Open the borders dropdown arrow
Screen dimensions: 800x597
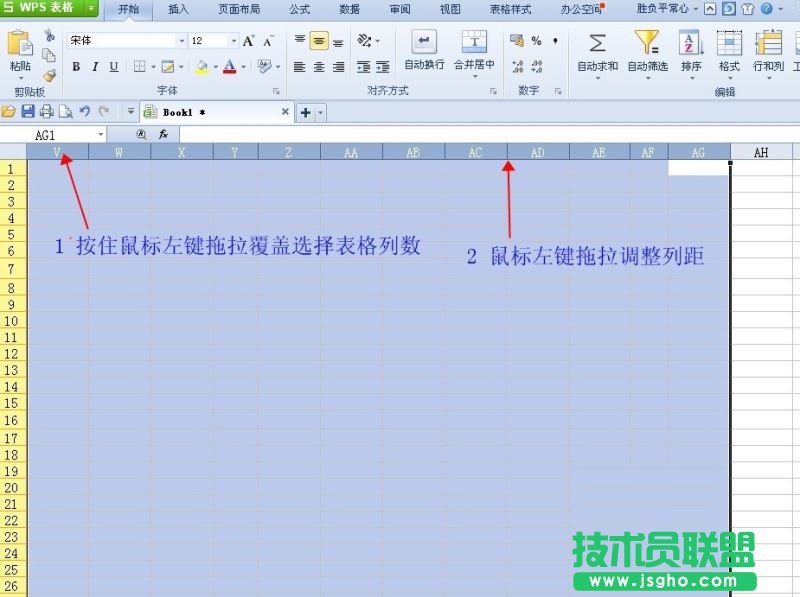pos(153,67)
